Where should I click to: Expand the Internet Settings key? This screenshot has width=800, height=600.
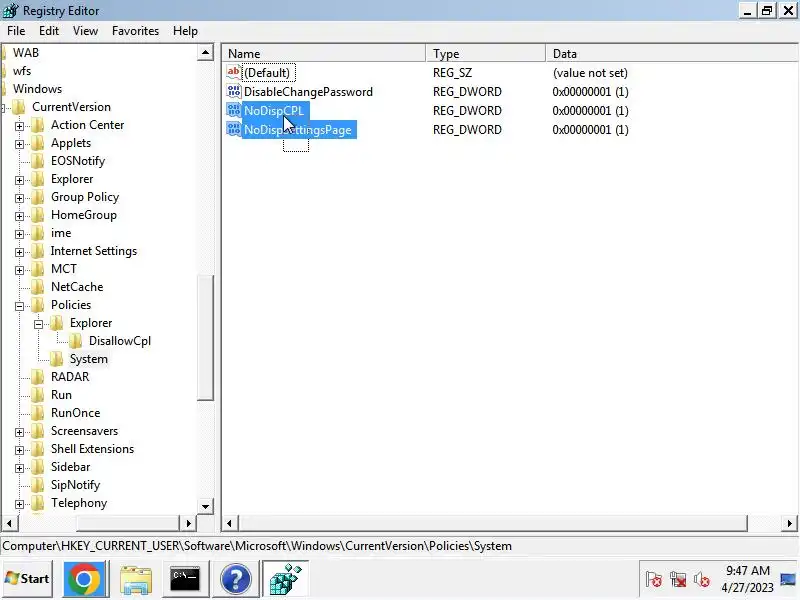pyautogui.click(x=19, y=252)
